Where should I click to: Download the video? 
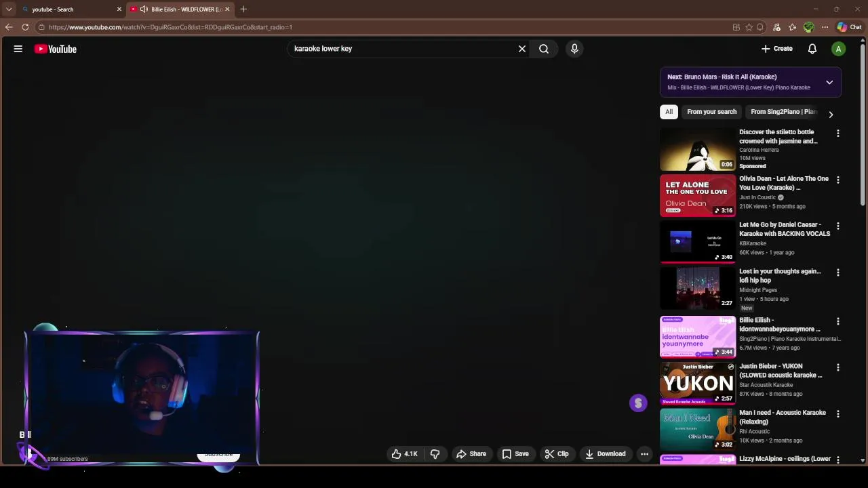click(605, 454)
